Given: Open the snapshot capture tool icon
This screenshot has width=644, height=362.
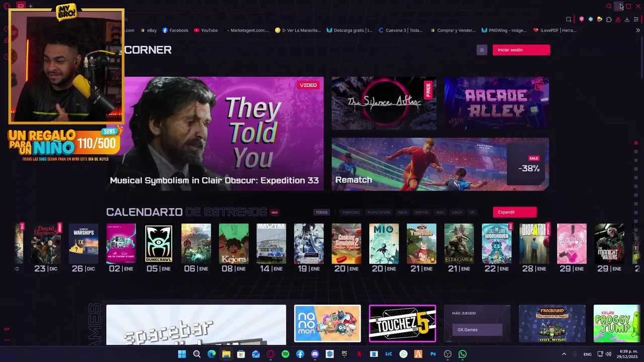Looking at the screenshot, I should pos(569,19).
